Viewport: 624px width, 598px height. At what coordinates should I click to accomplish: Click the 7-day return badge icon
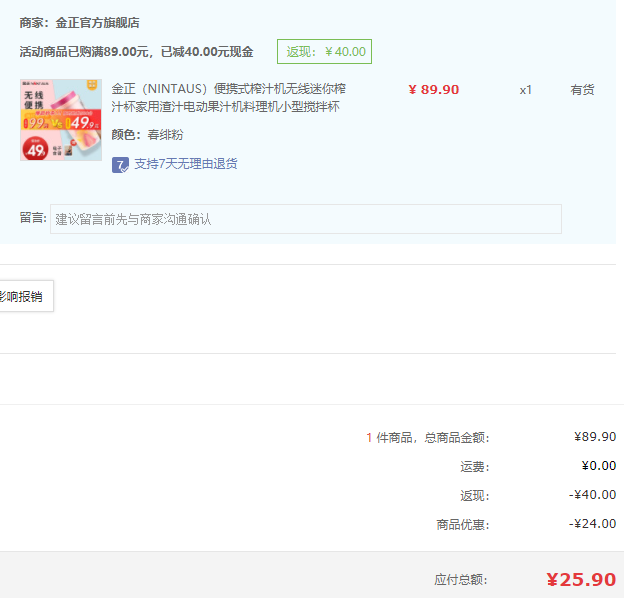(120, 165)
